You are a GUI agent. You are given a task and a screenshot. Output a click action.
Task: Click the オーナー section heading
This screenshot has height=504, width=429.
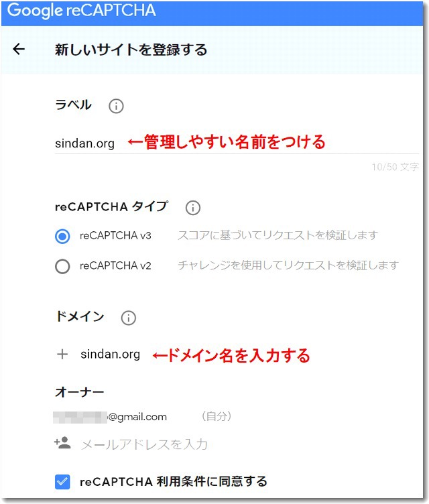80,392
